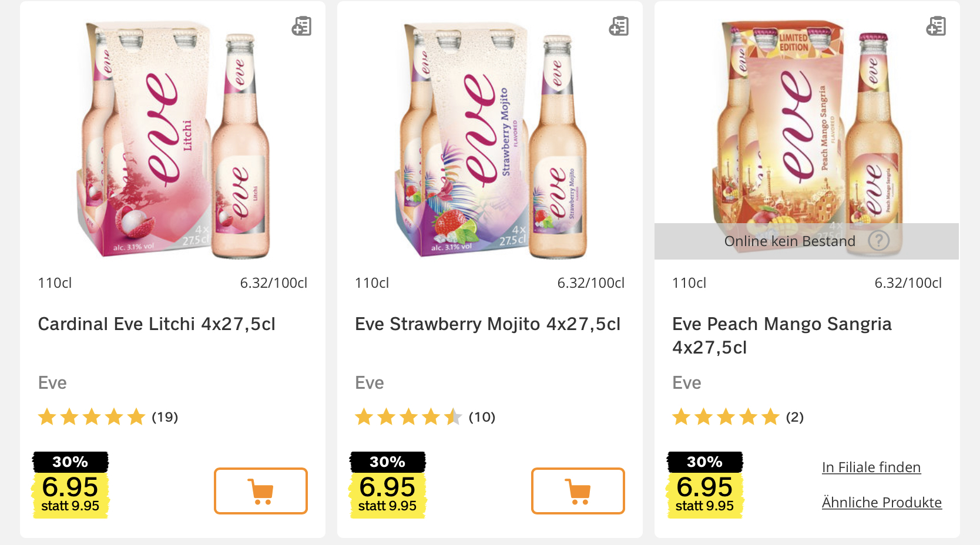This screenshot has height=545, width=980.
Task: Open the In Filiale finden link
Action: (x=871, y=467)
